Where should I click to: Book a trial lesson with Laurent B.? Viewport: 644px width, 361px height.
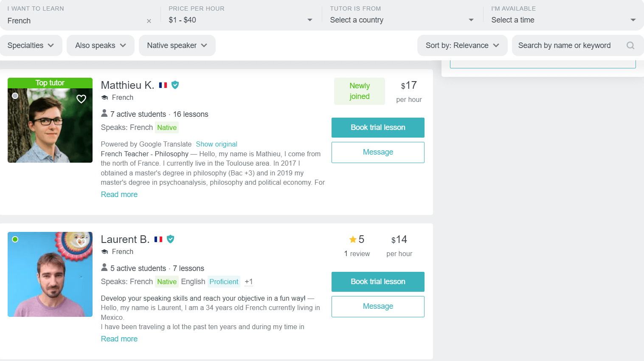click(x=377, y=282)
